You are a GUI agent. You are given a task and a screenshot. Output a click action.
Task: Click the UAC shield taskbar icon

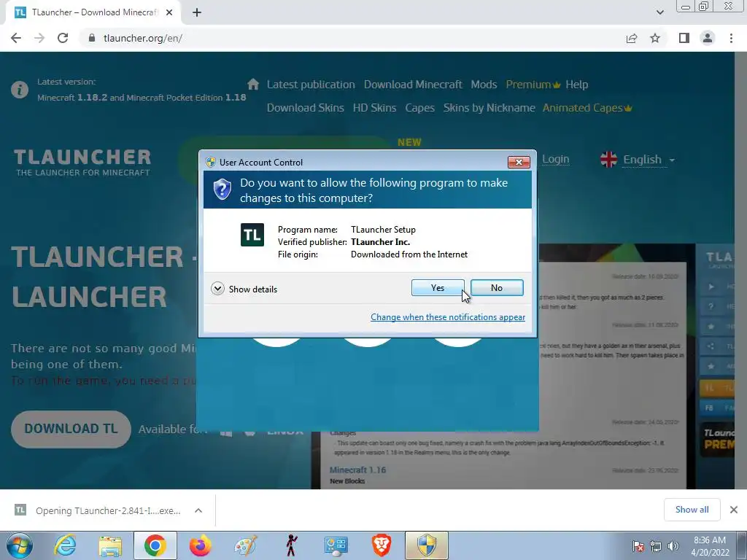click(x=426, y=545)
